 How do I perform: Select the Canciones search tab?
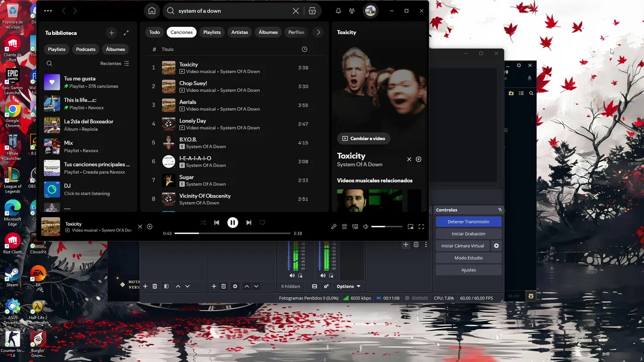pyautogui.click(x=182, y=32)
